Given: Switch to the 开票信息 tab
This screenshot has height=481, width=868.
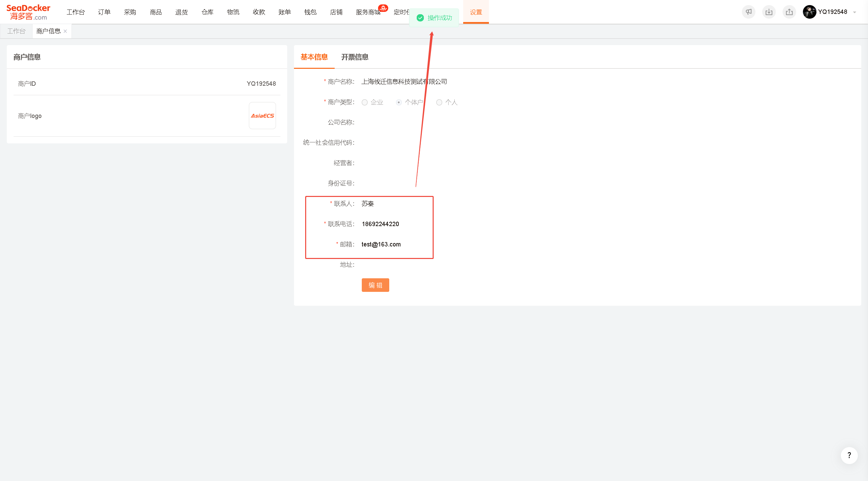Looking at the screenshot, I should [x=355, y=57].
